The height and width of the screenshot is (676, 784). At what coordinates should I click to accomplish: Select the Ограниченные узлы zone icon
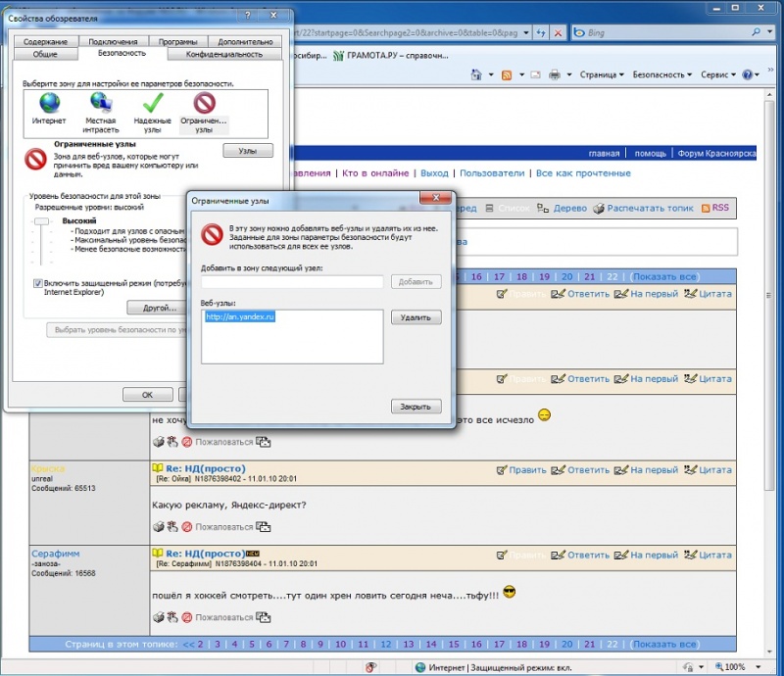pos(204,103)
